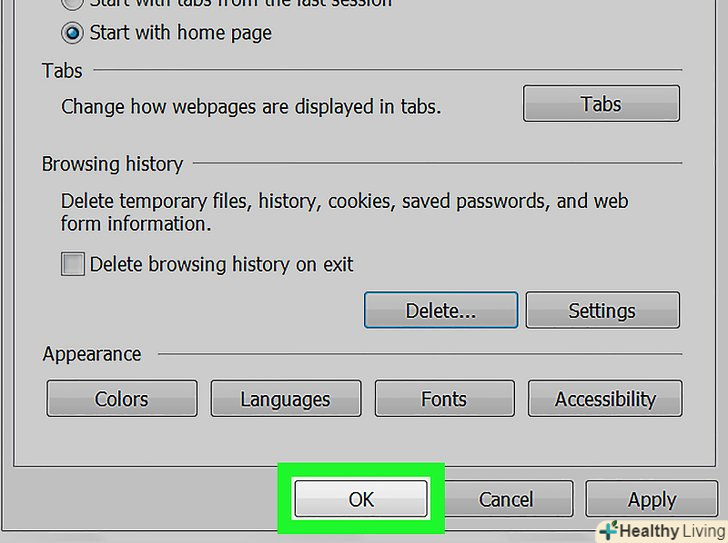Open the Tabs settings button
The image size is (728, 543).
pyautogui.click(x=601, y=104)
